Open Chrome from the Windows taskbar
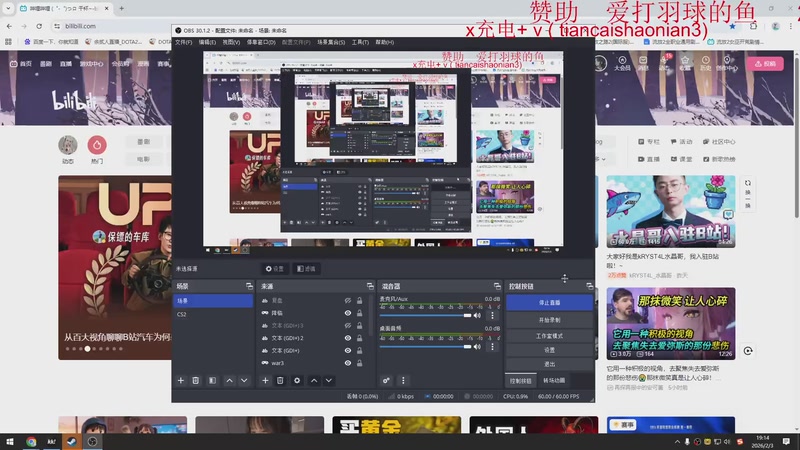This screenshot has width=800, height=450. click(x=31, y=442)
